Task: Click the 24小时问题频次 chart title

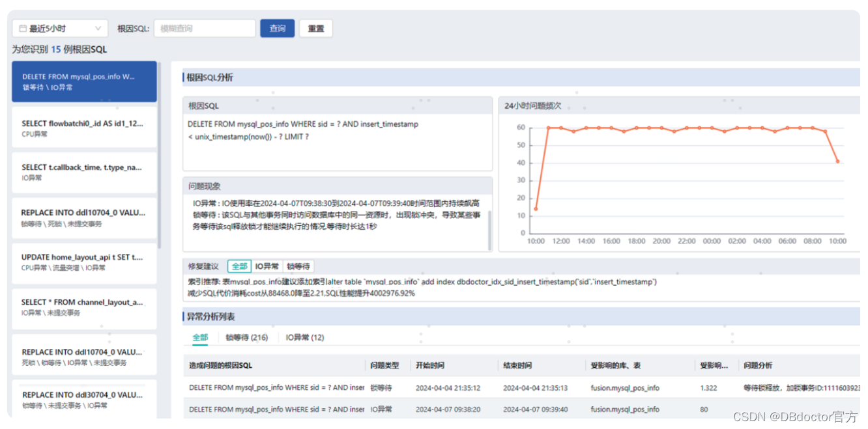Action: tap(532, 105)
